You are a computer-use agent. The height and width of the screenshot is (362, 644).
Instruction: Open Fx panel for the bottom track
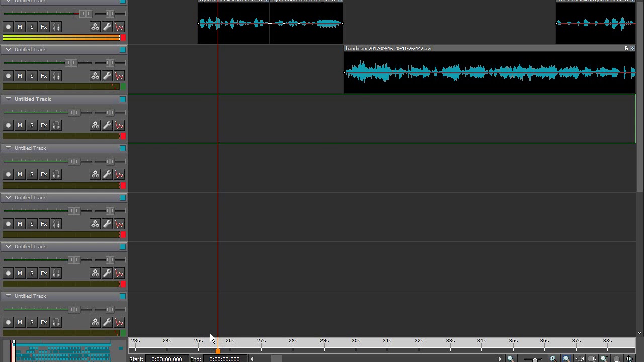44,322
